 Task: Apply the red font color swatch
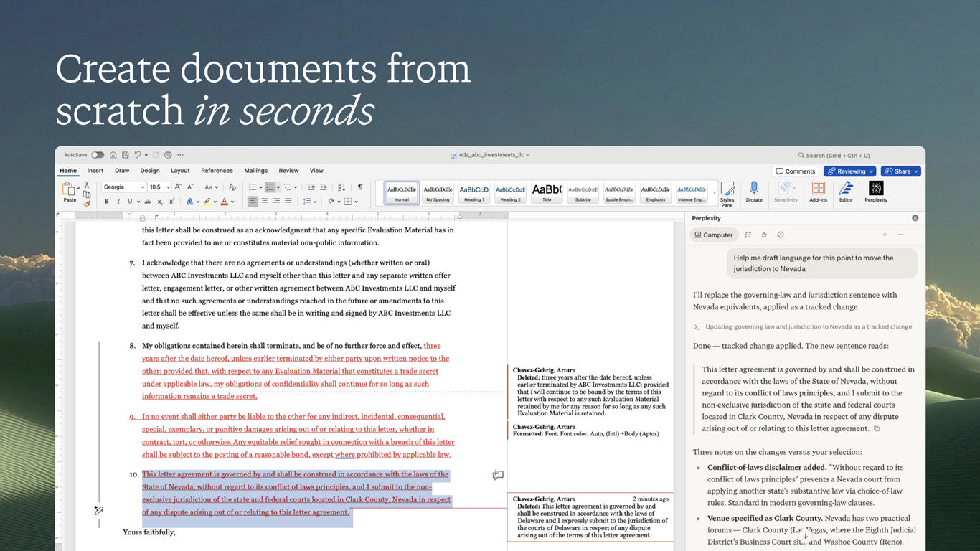pos(225,202)
